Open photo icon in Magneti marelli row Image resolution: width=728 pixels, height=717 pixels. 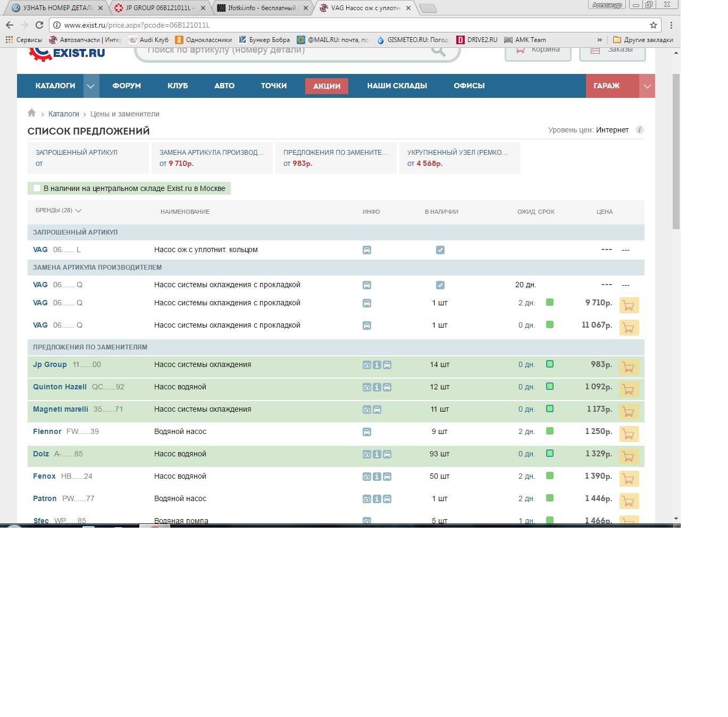(367, 410)
